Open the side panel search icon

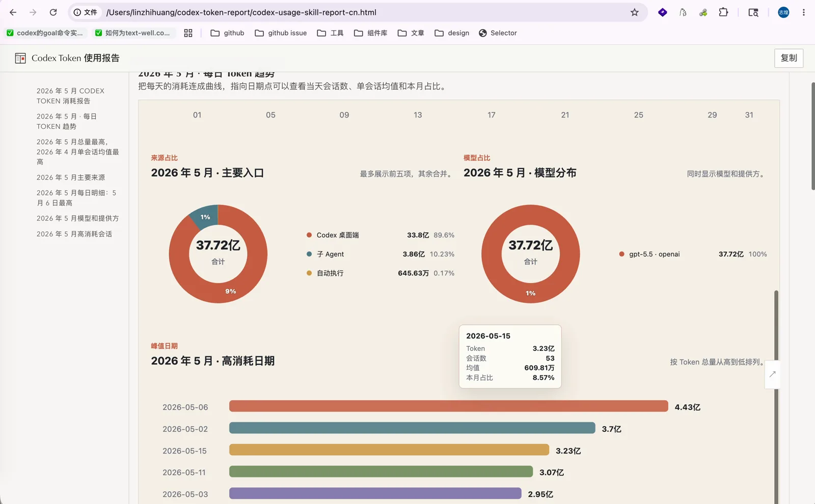pyautogui.click(x=753, y=12)
